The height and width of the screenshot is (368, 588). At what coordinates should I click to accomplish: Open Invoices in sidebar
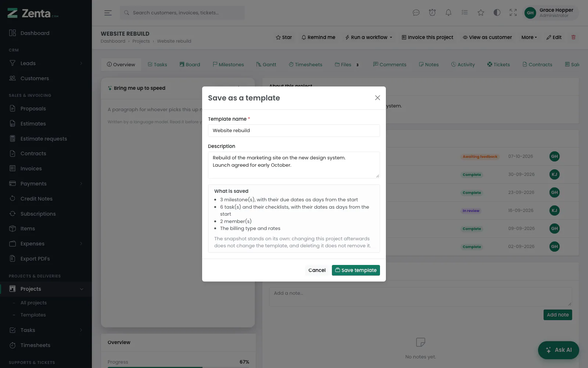pyautogui.click(x=46, y=169)
